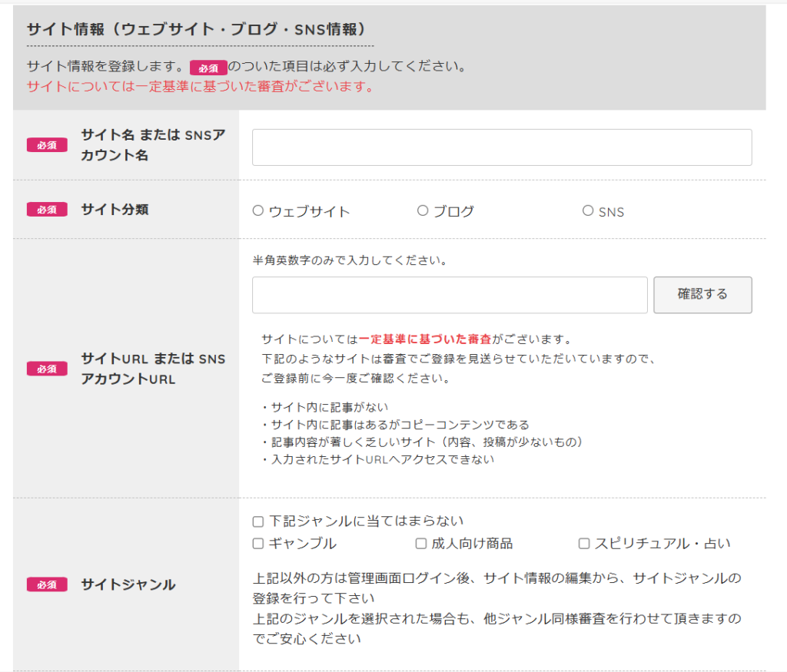Toggle the スピリチュアル・占い checkbox
Image resolution: width=787 pixels, height=672 pixels.
click(x=584, y=544)
